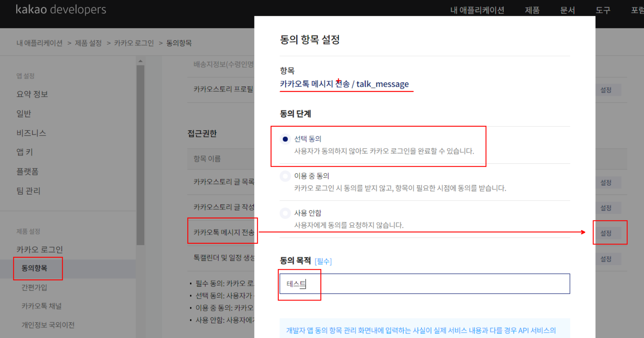This screenshot has width=644, height=338.
Task: Open 일반 settings in sidebar
Action: pos(24,114)
